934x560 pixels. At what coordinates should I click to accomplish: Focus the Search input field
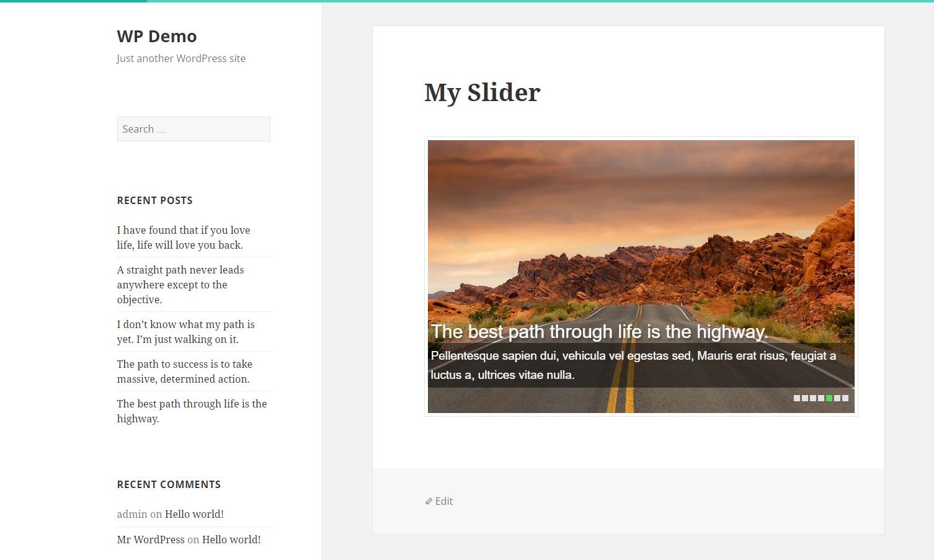(193, 129)
